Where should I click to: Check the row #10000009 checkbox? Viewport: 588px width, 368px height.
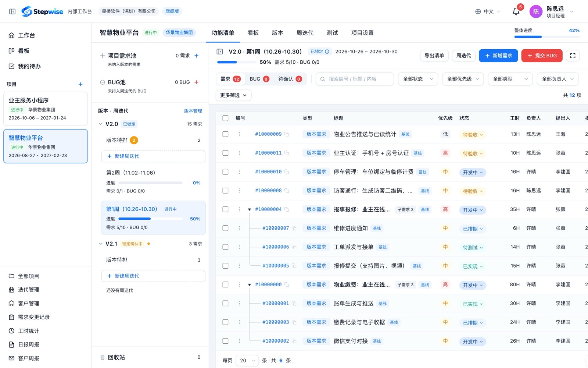(226, 134)
